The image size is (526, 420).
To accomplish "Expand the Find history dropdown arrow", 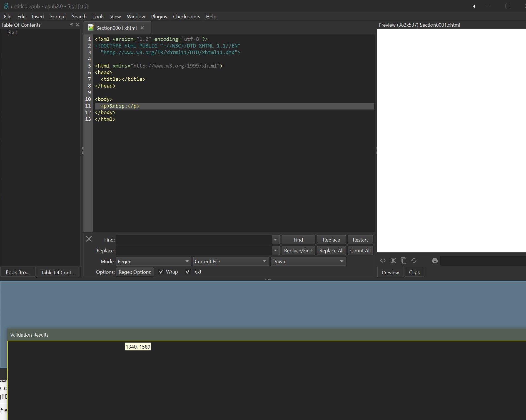I will tap(275, 240).
